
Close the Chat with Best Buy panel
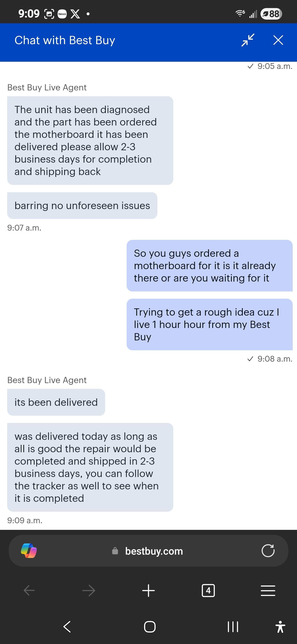click(x=278, y=40)
